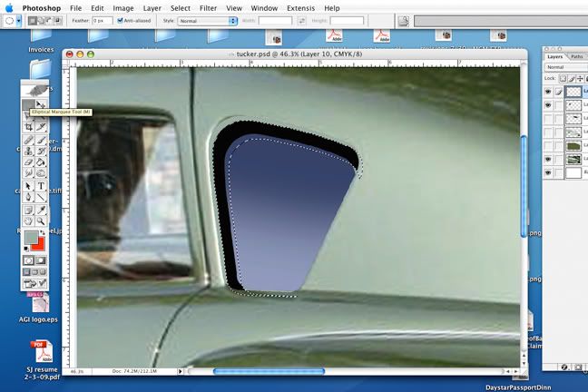The width and height of the screenshot is (588, 392).
Task: Open the layer blend mode Normal dropdown
Action: [x=566, y=67]
